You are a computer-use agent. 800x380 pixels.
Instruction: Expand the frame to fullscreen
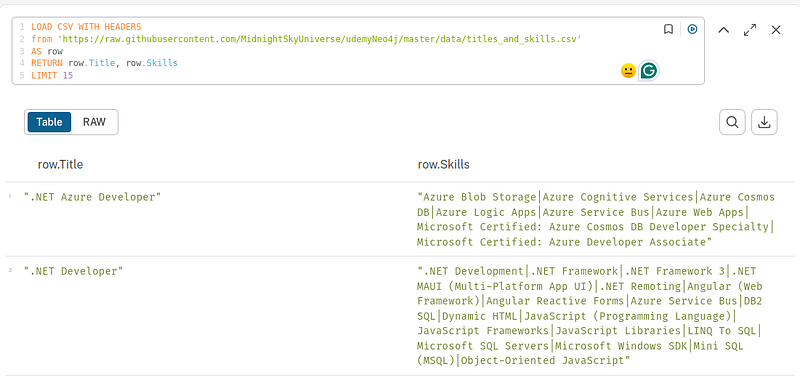click(750, 30)
